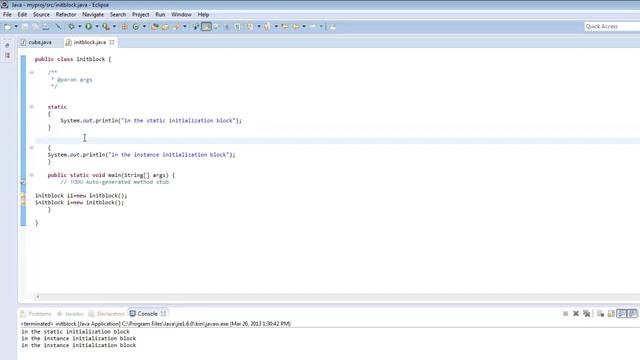Image resolution: width=640 pixels, height=360 pixels.
Task: Toggle Scroll Lock in Console toolbar
Action: [x=611, y=313]
